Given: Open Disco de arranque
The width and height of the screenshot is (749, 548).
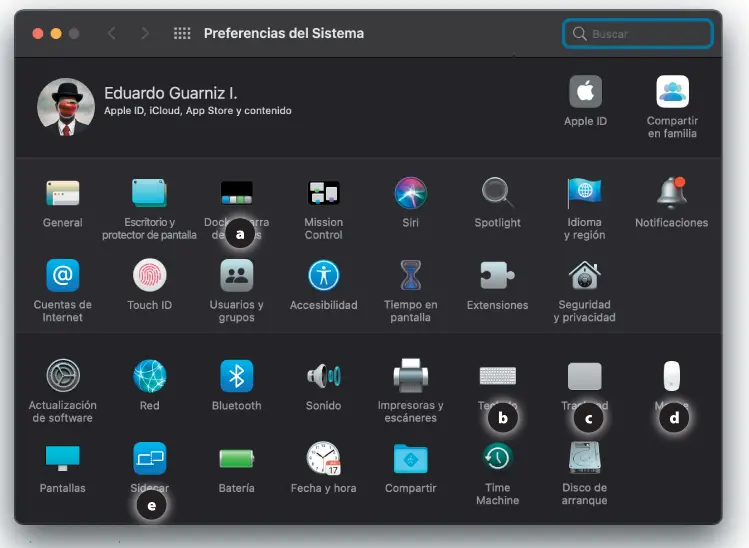Looking at the screenshot, I should click(584, 458).
